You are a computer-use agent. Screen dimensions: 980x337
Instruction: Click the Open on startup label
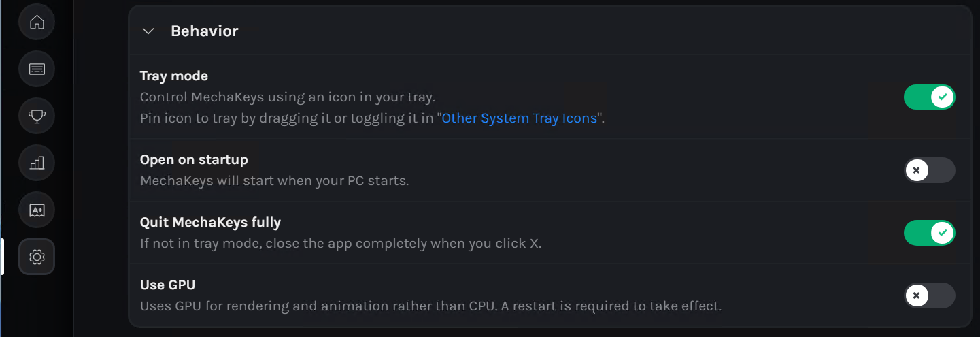[x=194, y=160]
